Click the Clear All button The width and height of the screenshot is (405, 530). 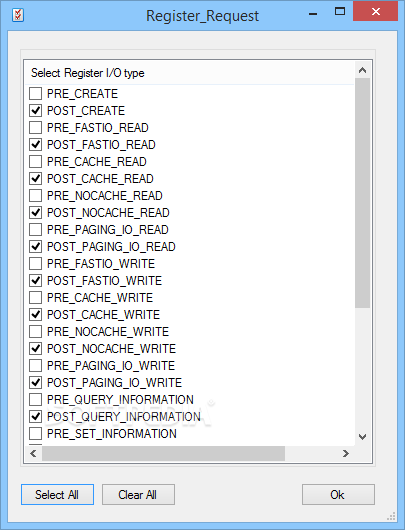[x=138, y=495]
